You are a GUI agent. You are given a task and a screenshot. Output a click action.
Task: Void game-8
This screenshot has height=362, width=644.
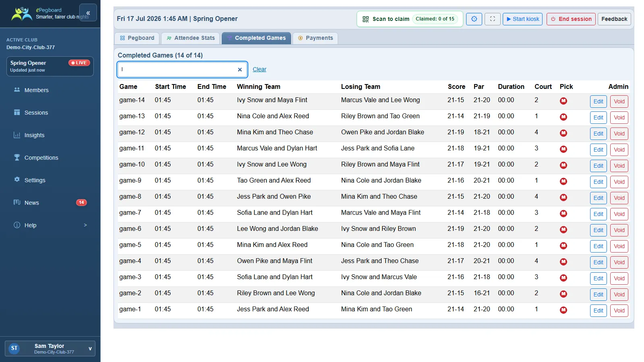click(x=619, y=198)
